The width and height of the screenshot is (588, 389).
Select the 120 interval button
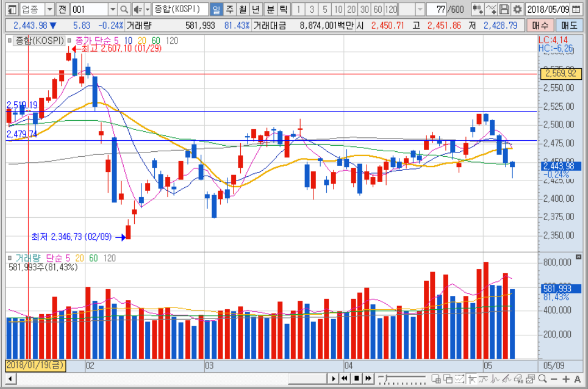[391, 9]
